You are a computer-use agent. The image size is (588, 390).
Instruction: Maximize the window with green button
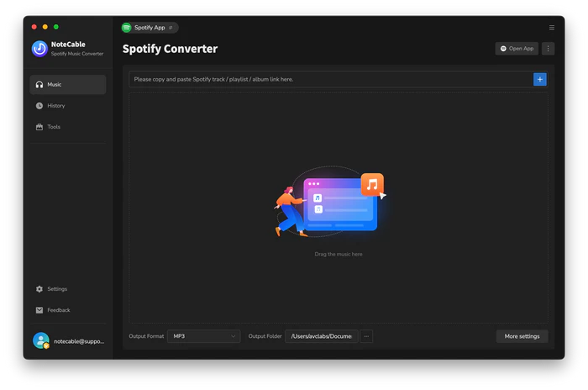click(56, 27)
